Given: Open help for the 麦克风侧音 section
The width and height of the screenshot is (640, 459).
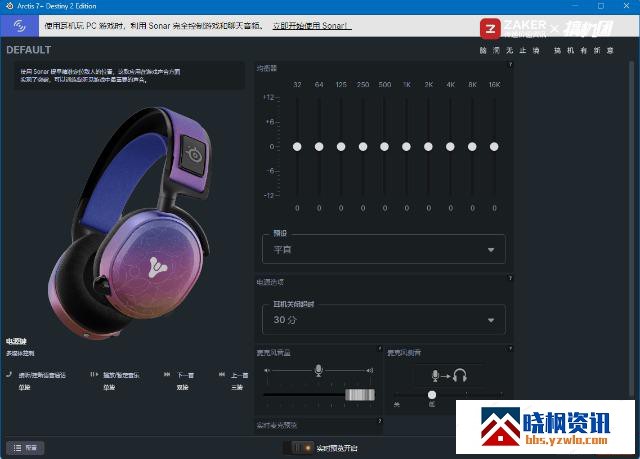Looking at the screenshot, I should click(510, 349).
